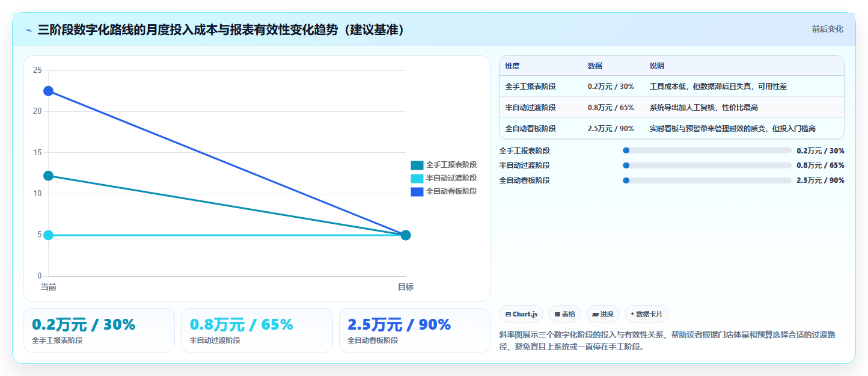Viewport: 868px width, 376px height.
Task: Click the cyan data point at 5 on 当前
Action: (48, 235)
